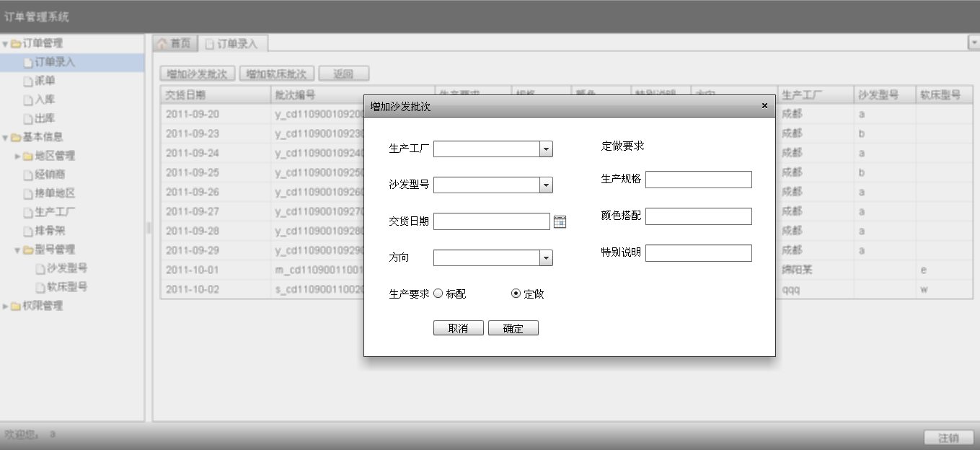The width and height of the screenshot is (980, 450).
Task: Click the 订单管理 folder icon
Action: 16,44
